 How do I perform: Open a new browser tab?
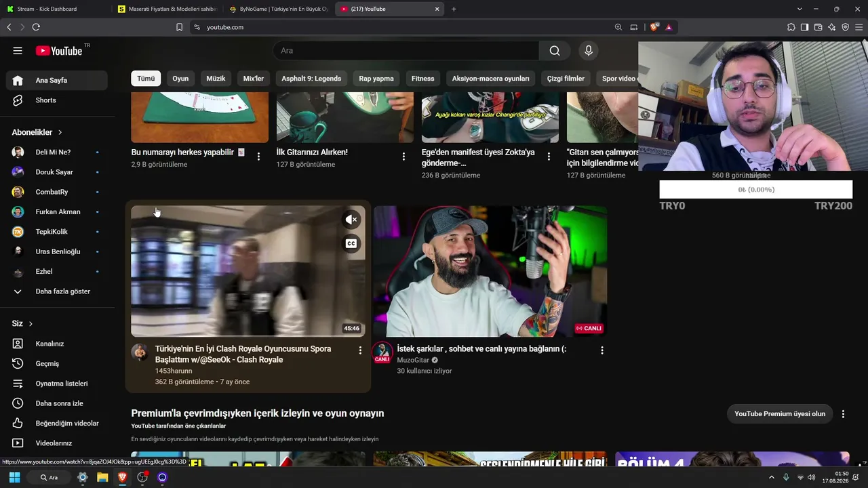click(454, 9)
